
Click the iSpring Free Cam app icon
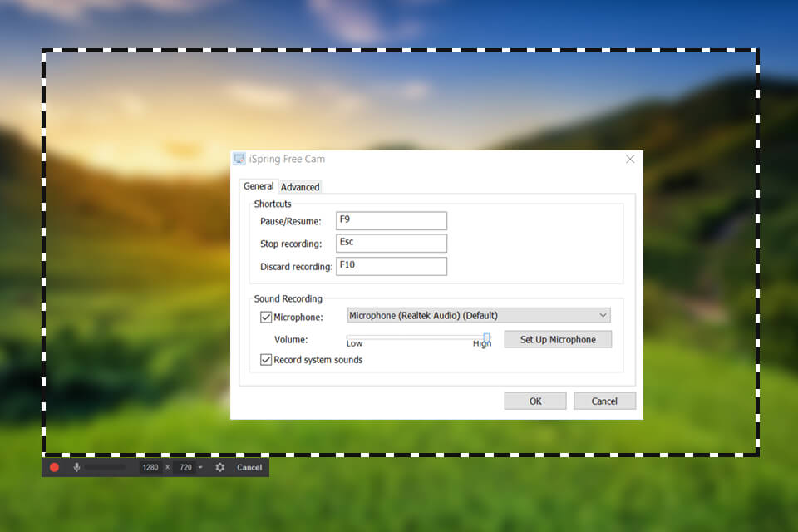pyautogui.click(x=239, y=159)
